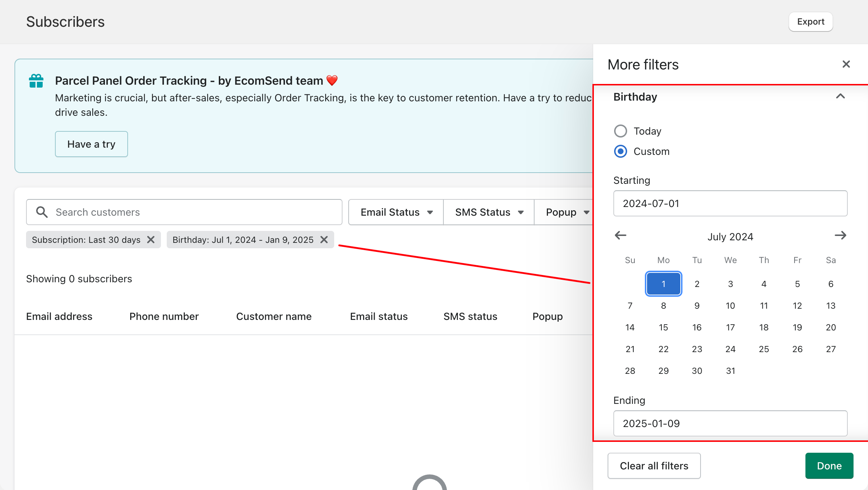This screenshot has height=490, width=868.
Task: Go to next month in calendar
Action: click(x=840, y=236)
